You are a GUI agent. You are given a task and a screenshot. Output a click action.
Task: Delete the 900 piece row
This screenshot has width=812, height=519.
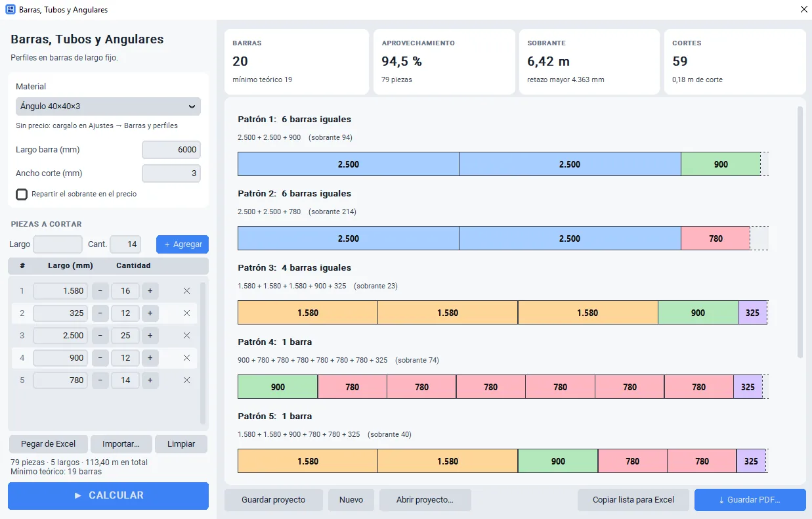point(186,358)
